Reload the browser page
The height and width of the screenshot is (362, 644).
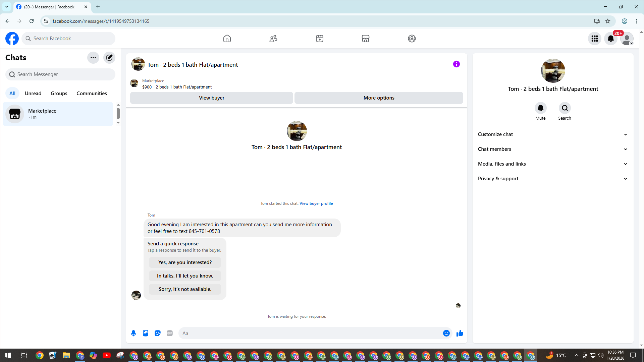click(32, 21)
